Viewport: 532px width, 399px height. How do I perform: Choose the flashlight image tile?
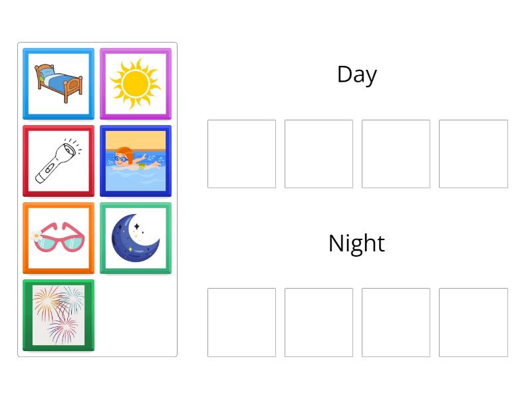58,160
